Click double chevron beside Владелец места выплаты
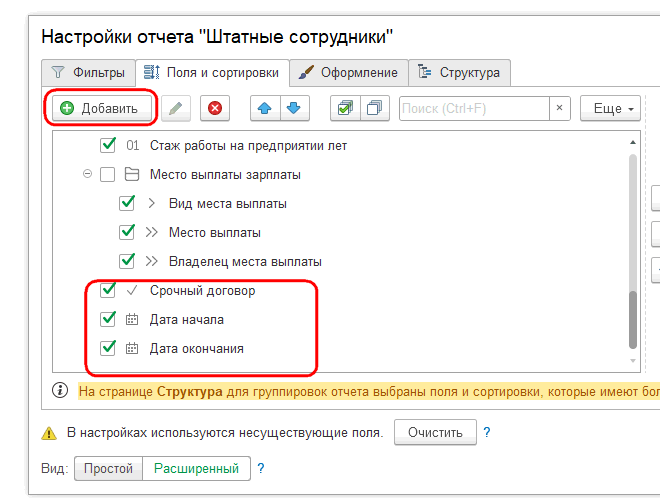Viewport: 660px width, 498px height. tap(152, 261)
